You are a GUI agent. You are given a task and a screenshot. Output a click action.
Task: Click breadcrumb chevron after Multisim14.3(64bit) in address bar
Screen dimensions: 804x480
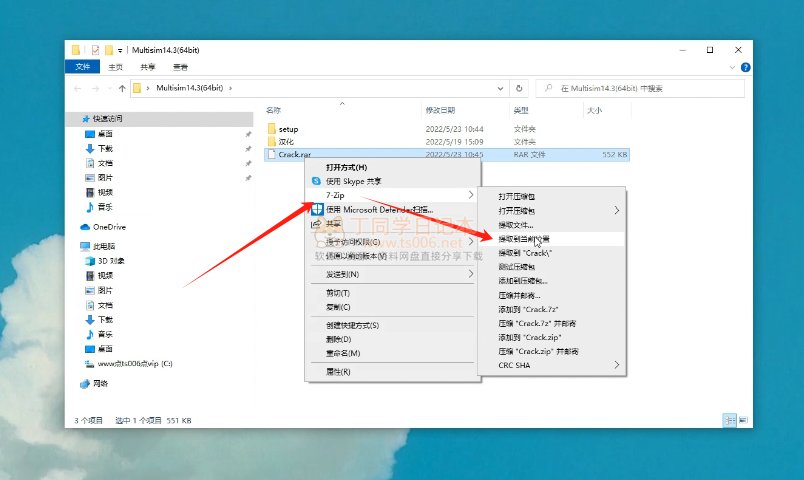pos(231,88)
